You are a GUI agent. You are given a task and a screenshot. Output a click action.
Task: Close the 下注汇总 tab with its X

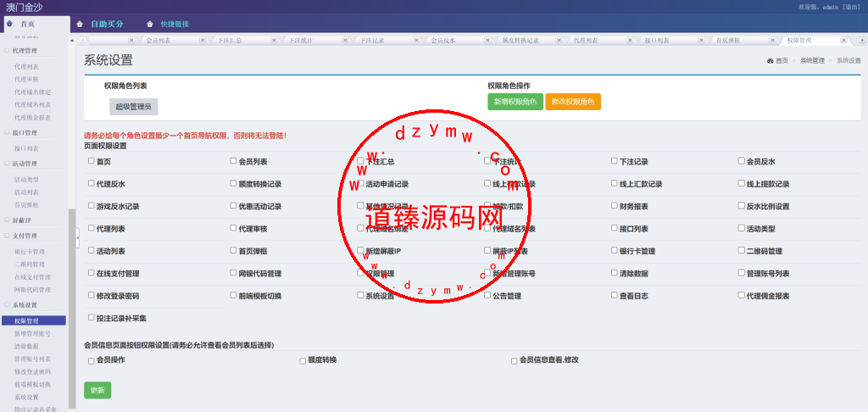click(x=274, y=41)
